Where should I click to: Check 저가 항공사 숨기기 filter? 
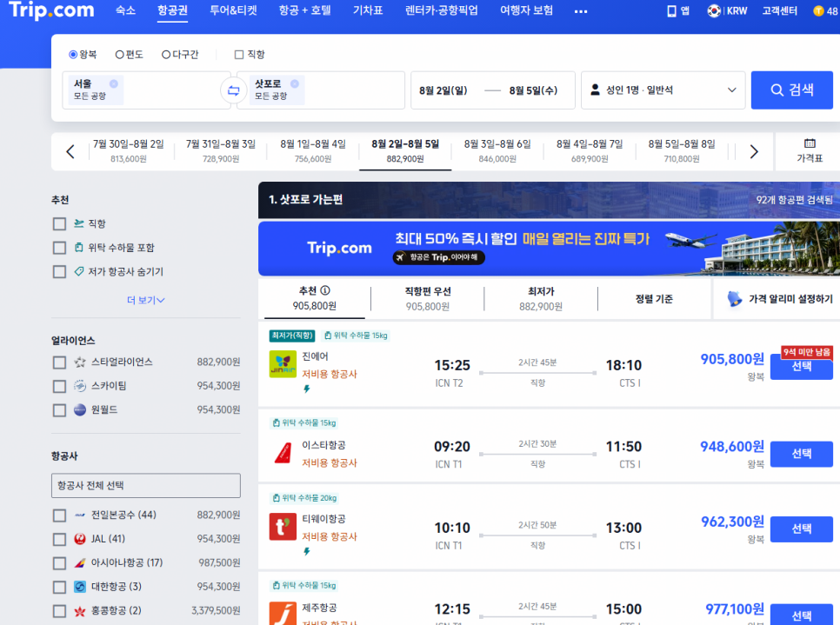pyautogui.click(x=59, y=271)
